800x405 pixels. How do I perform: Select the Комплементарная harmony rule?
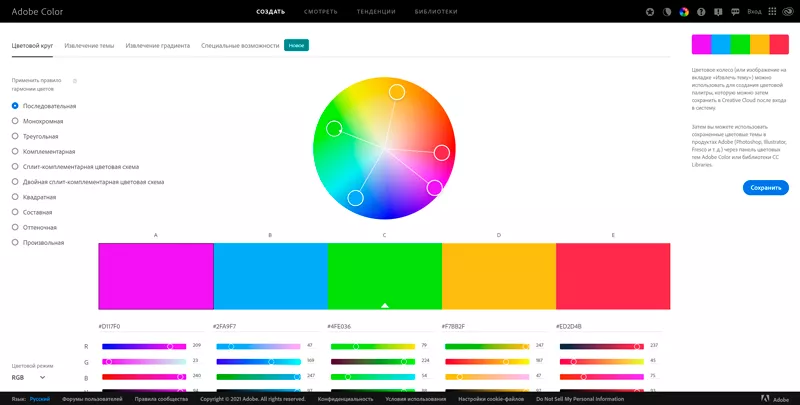[x=43, y=151]
